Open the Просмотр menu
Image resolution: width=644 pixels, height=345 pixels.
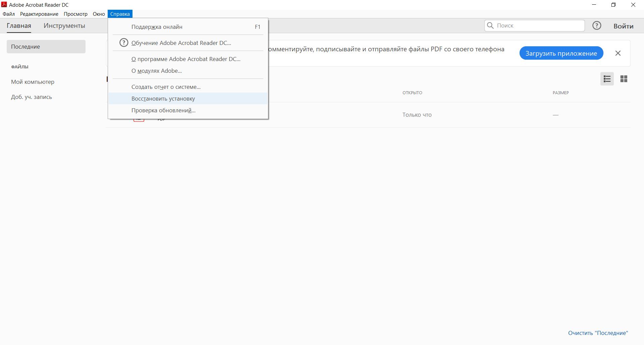coord(75,14)
